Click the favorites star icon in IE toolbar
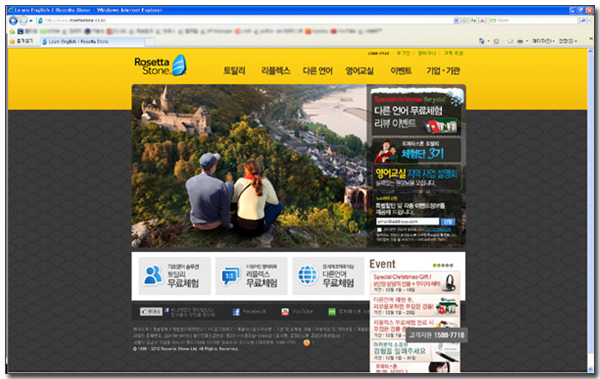Screen dimensions: 600x379 click(x=12, y=41)
